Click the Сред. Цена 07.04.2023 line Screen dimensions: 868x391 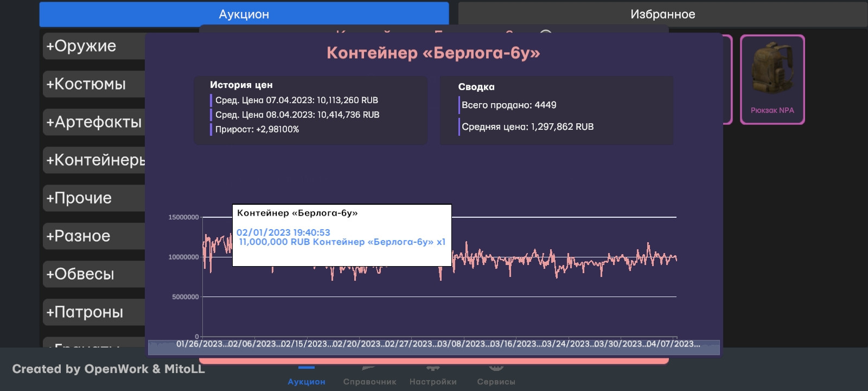[x=297, y=100]
